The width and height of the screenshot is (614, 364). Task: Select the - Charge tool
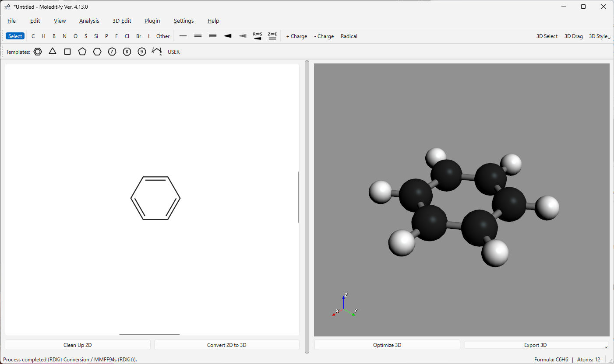[324, 36]
